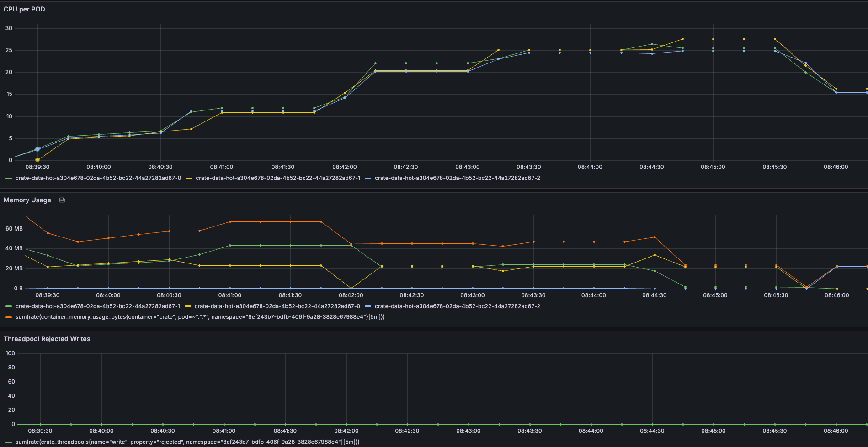
Task: Click yellow swatch for ad67-0 in Memory Usage legend
Action: click(x=188, y=307)
